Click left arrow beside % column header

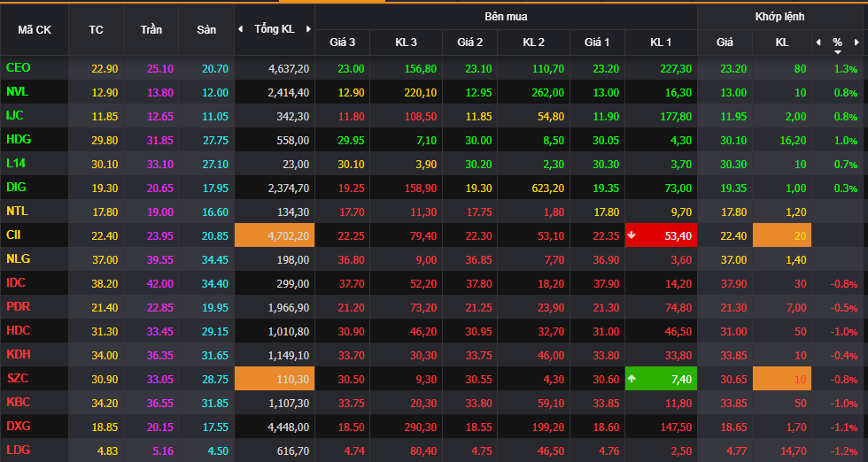(x=818, y=42)
